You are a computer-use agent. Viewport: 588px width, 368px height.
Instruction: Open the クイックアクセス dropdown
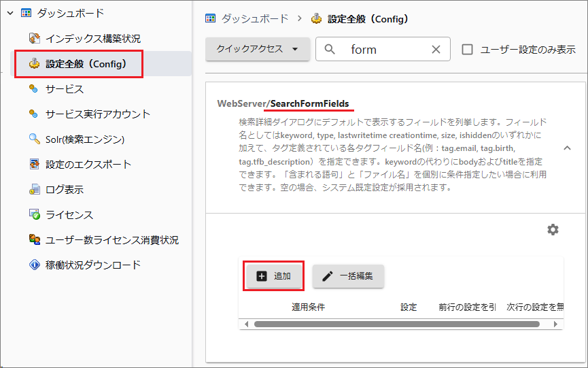(258, 49)
